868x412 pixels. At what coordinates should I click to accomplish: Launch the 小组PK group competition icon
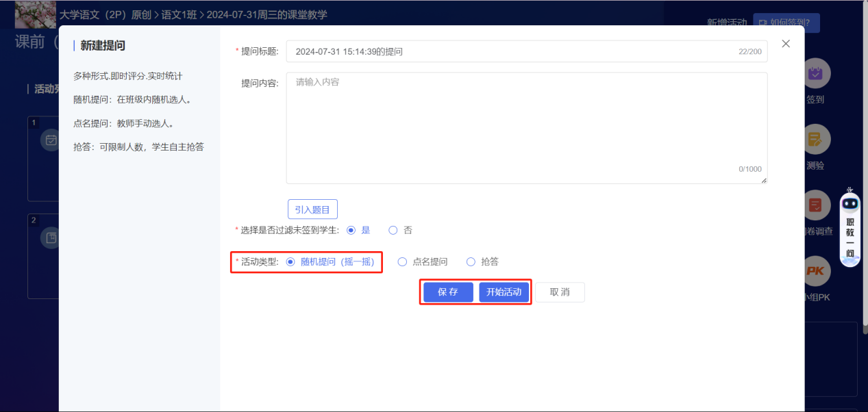(x=815, y=271)
